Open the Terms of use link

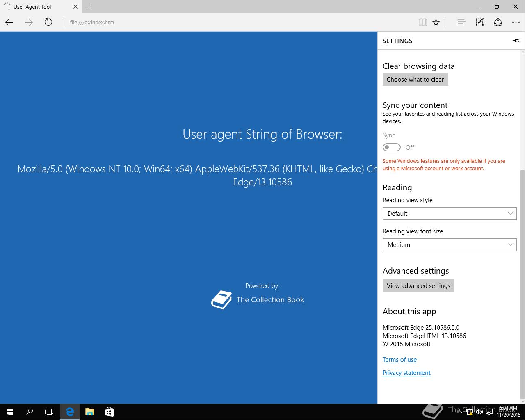(399, 360)
